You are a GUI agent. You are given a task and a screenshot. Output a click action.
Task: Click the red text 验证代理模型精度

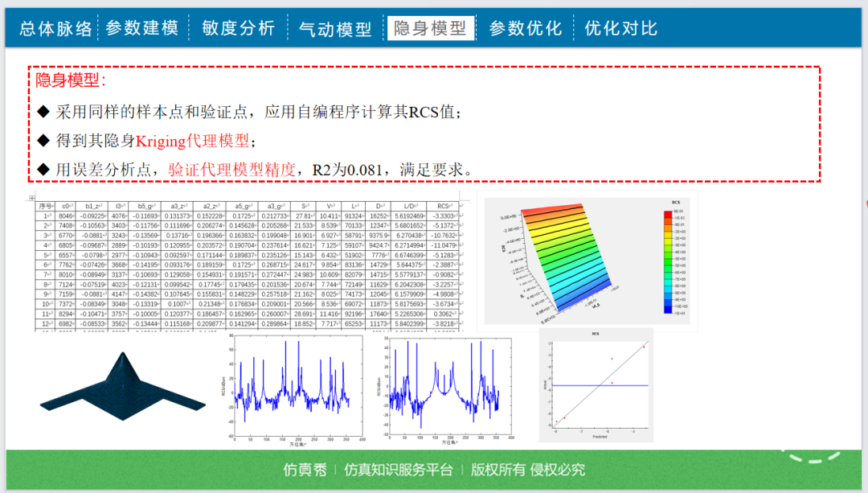coord(232,170)
